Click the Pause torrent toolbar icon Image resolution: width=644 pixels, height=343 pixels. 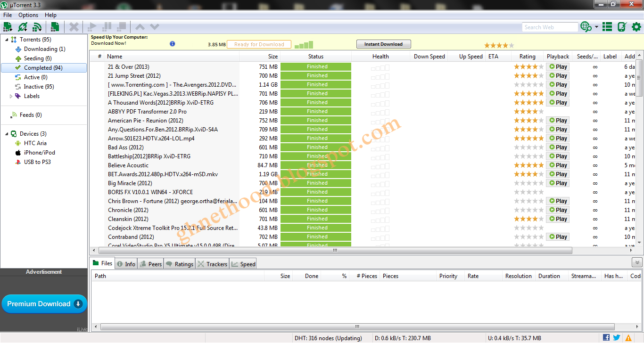pyautogui.click(x=107, y=27)
